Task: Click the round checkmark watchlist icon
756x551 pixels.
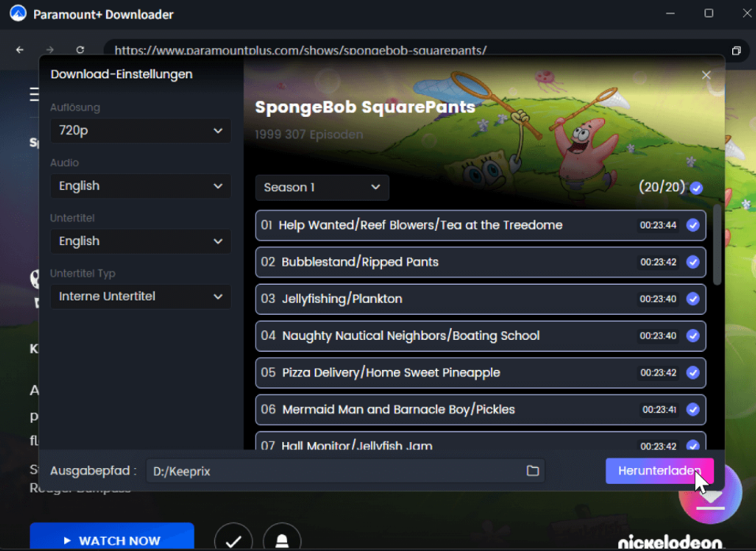Action: point(233,540)
